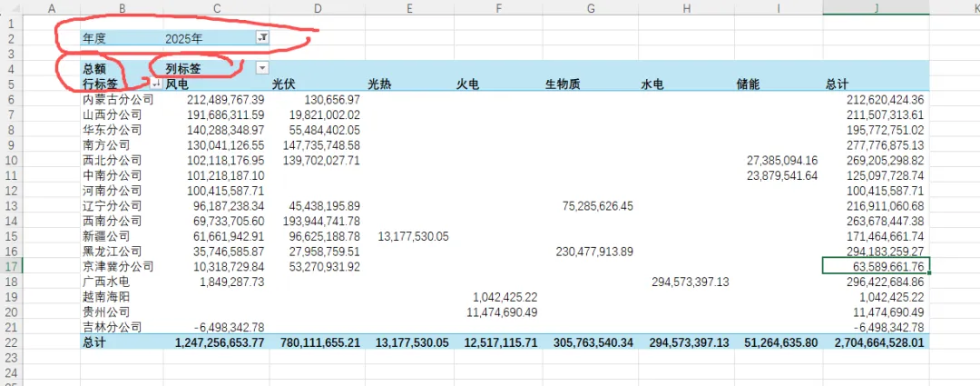Select cell with value 27,385,094.16
Screen dimensions: 980x386
(782, 160)
